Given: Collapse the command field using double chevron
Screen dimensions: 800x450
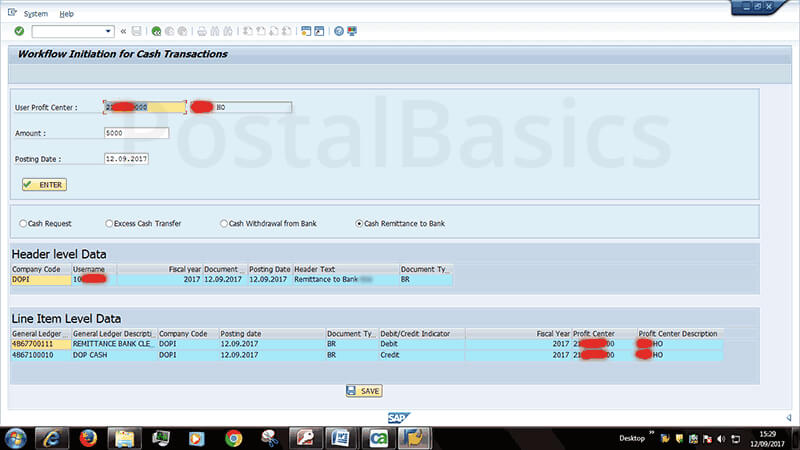Looking at the screenshot, I should pyautogui.click(x=123, y=31).
